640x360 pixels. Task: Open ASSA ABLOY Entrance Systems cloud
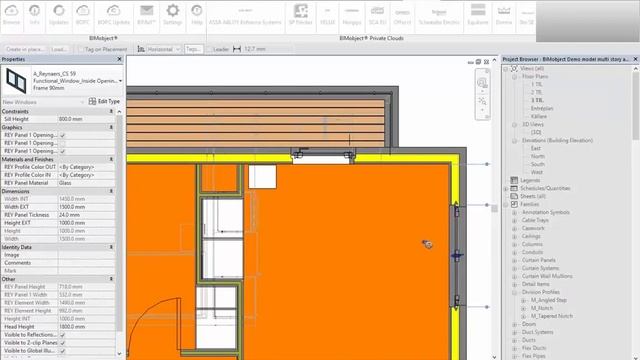pos(245,15)
